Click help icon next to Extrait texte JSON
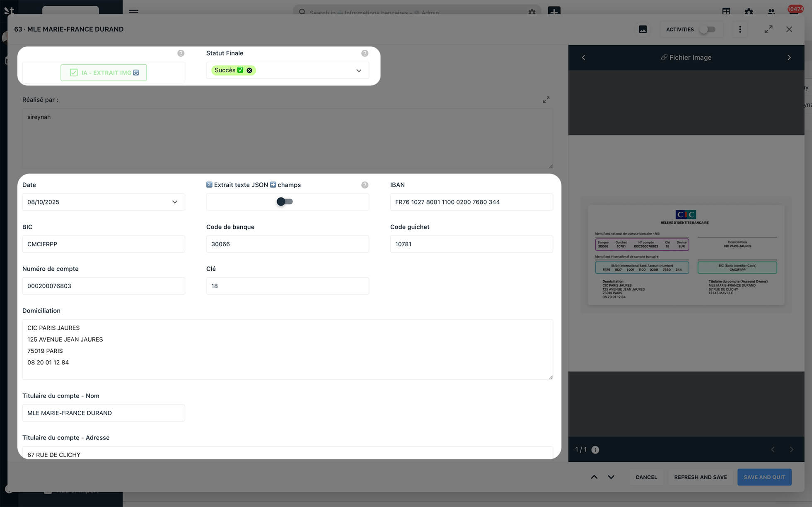 [x=365, y=185]
